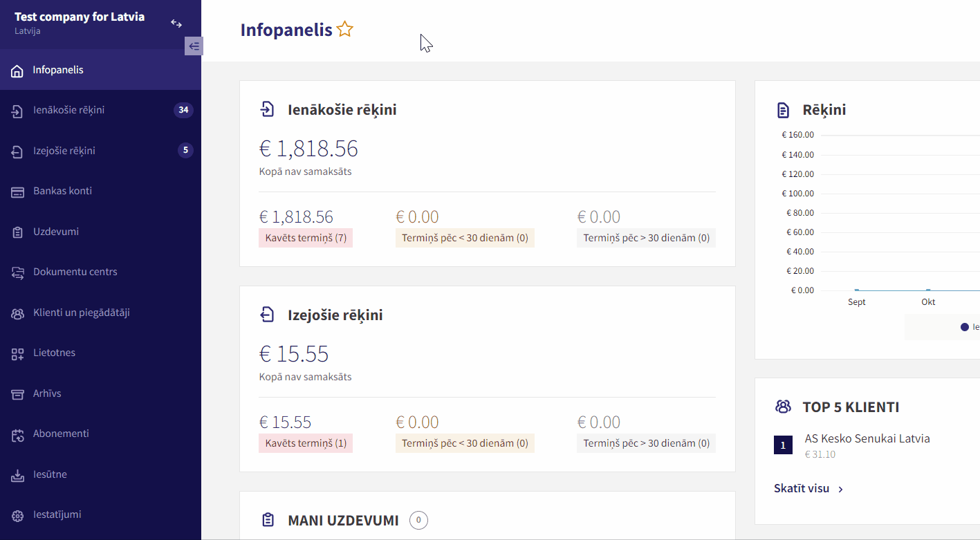This screenshot has width=980, height=540.
Task: Click the Lietotnes apps icon
Action: 18,354
